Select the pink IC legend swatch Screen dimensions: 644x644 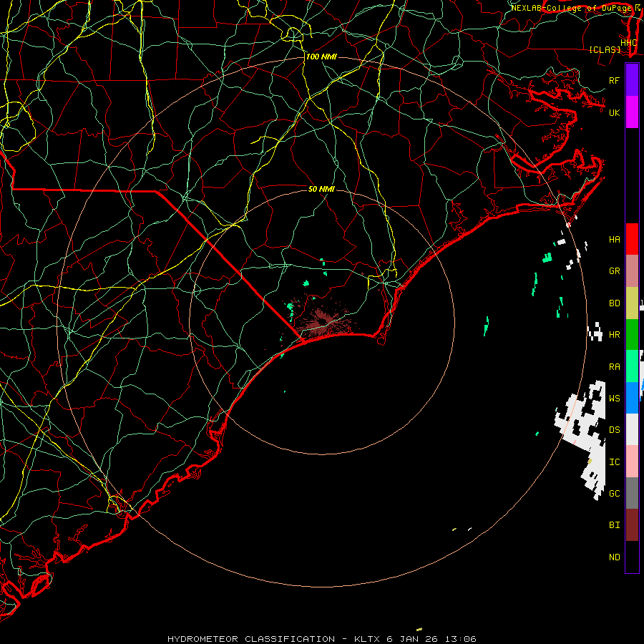coord(632,462)
